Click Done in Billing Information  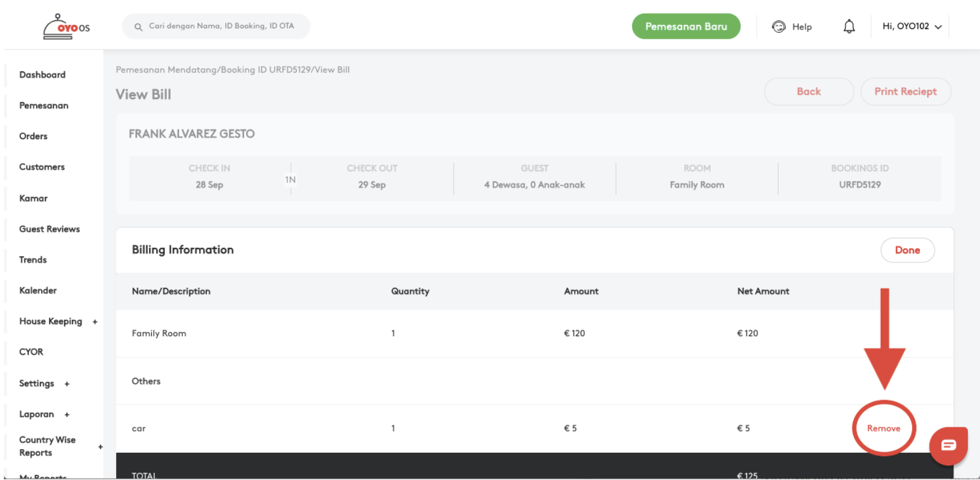click(x=907, y=250)
